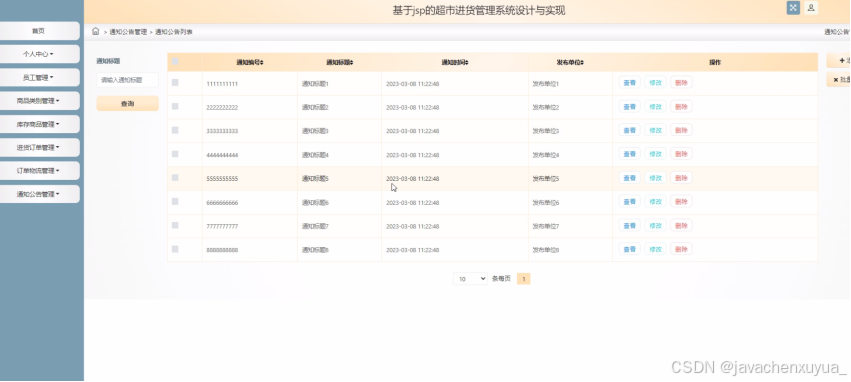The height and width of the screenshot is (382, 851).
Task: Click the plus add button beside the table
Action: click(839, 61)
